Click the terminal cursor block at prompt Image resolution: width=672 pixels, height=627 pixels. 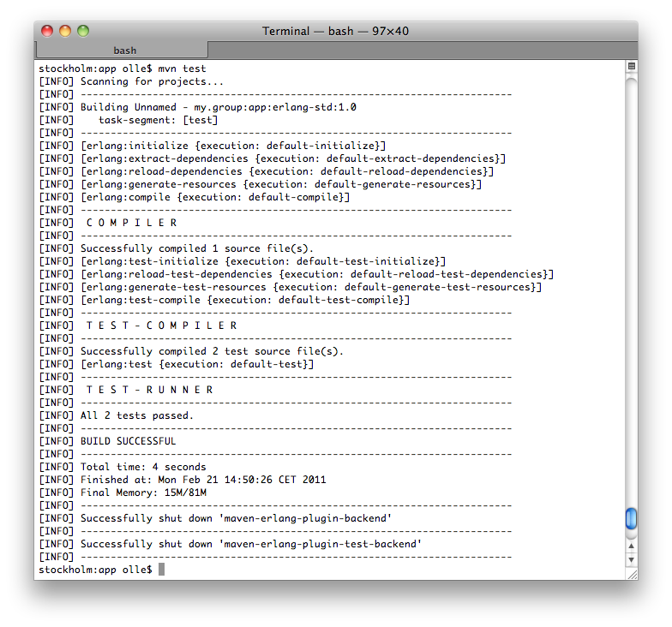[x=161, y=570]
